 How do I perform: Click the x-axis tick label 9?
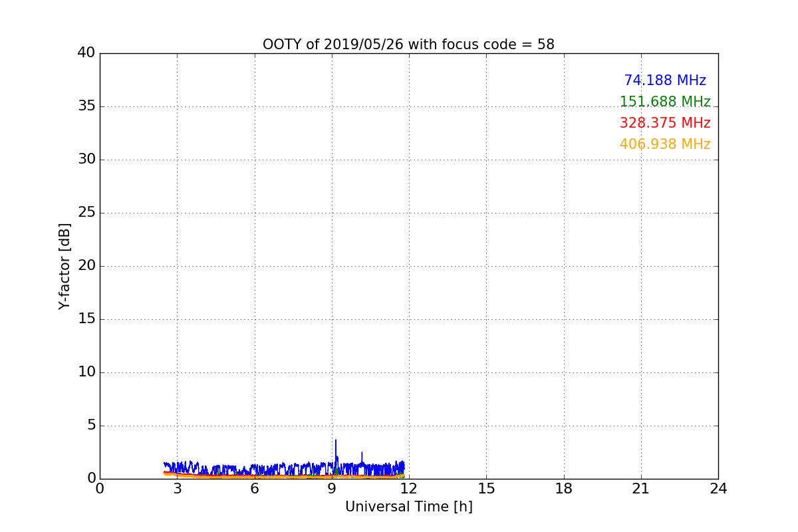coord(332,489)
